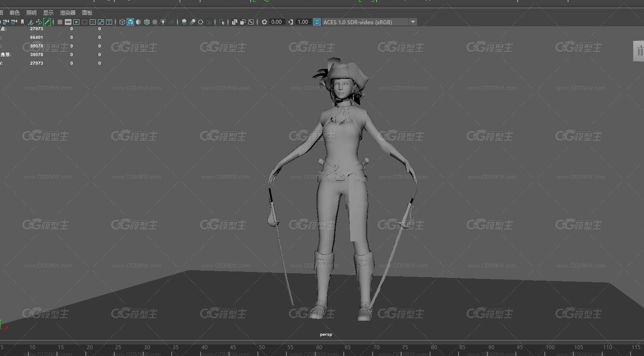
Task: Click the depth of field icon
Action: [x=209, y=22]
